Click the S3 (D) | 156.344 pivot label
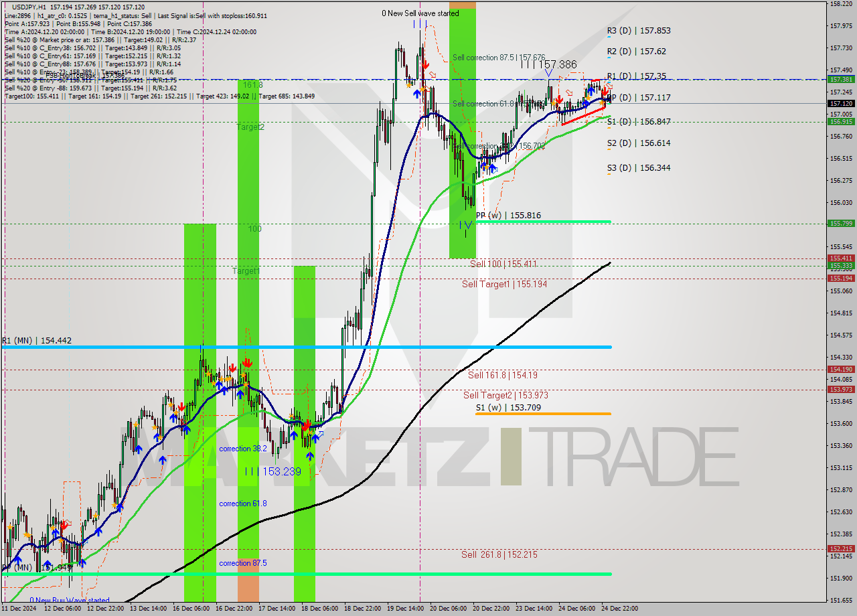857x616 pixels. [x=639, y=168]
